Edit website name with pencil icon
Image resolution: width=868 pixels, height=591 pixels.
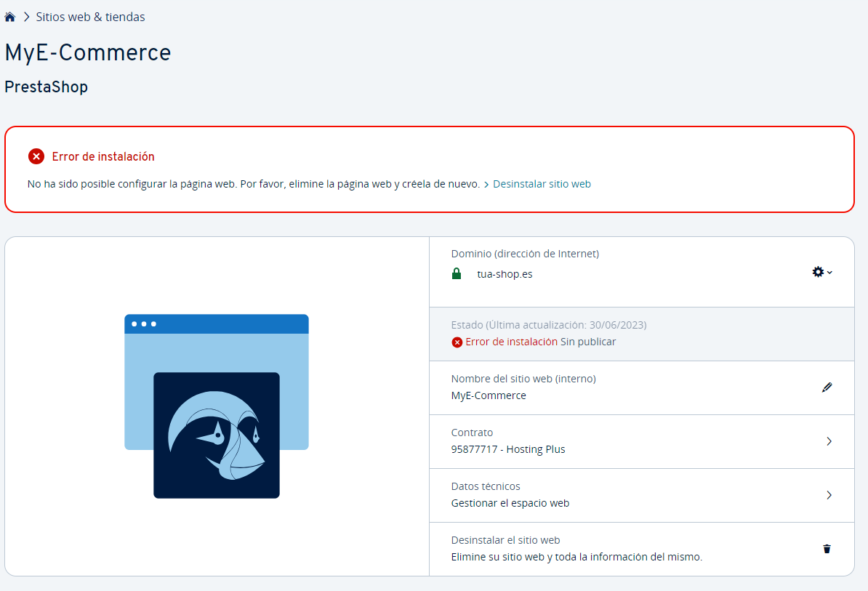pyautogui.click(x=827, y=387)
